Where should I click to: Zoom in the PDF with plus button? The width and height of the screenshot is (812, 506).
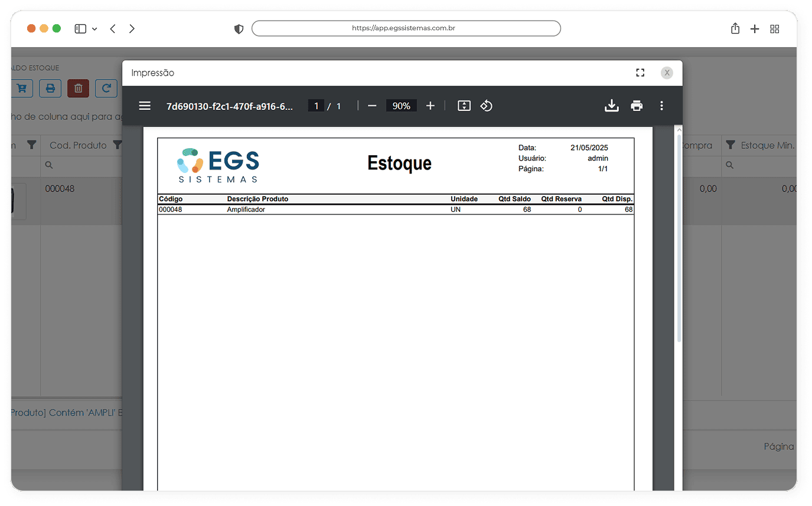point(431,106)
